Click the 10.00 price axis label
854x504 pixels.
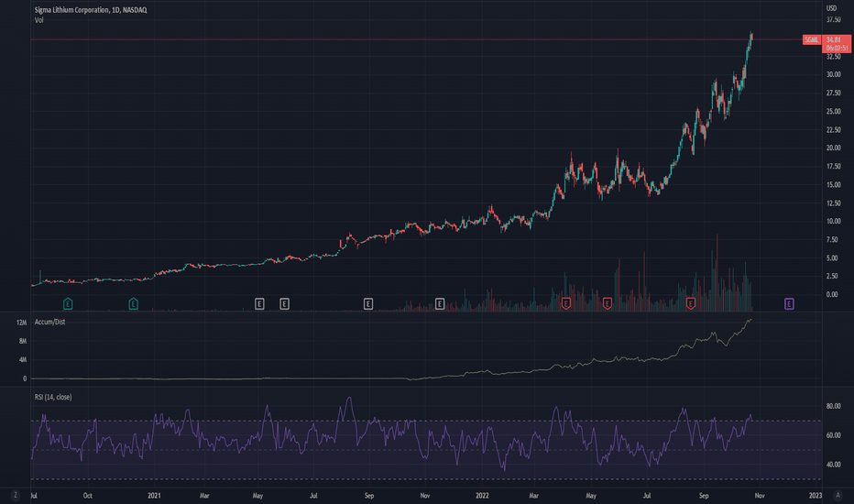click(x=833, y=221)
